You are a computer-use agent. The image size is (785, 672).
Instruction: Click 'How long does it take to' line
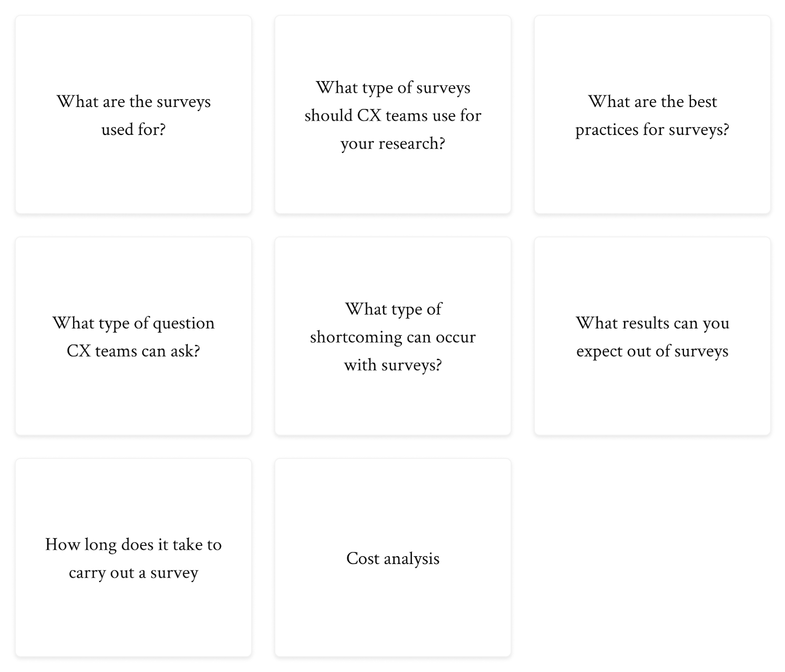[x=133, y=544]
